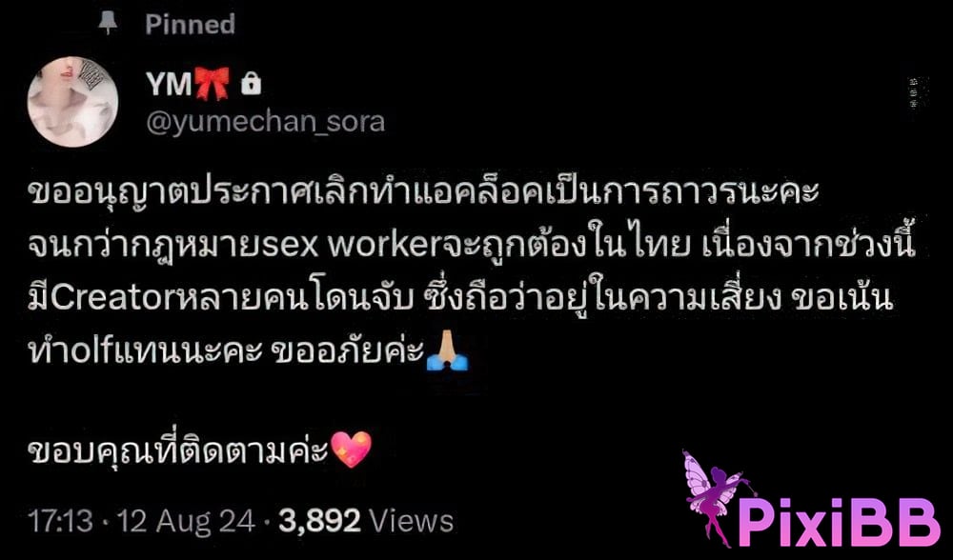This screenshot has width=953, height=560.
Task: Click the 12 Aug 24 date
Action: [x=186, y=521]
